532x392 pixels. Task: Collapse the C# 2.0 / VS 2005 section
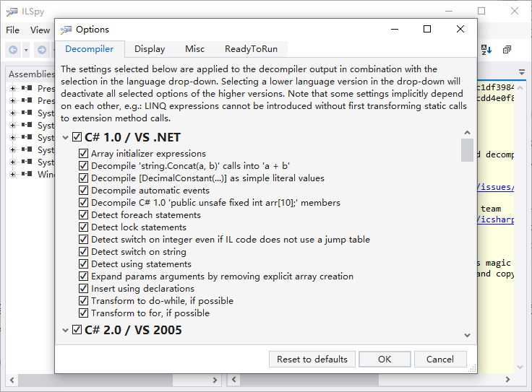pos(66,330)
